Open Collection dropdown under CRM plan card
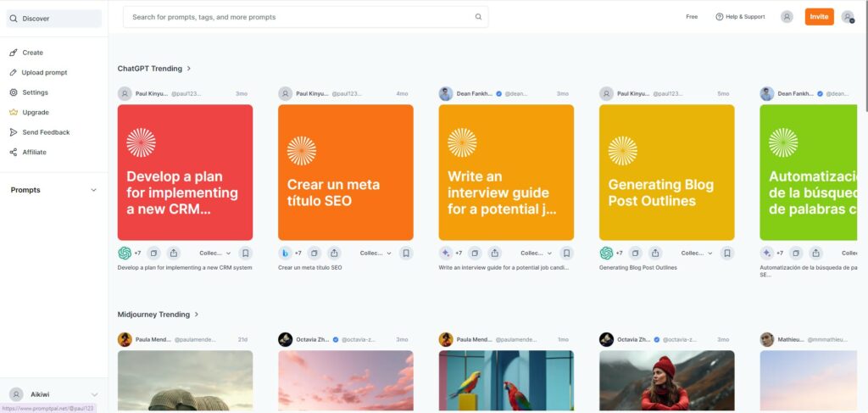 click(x=214, y=253)
